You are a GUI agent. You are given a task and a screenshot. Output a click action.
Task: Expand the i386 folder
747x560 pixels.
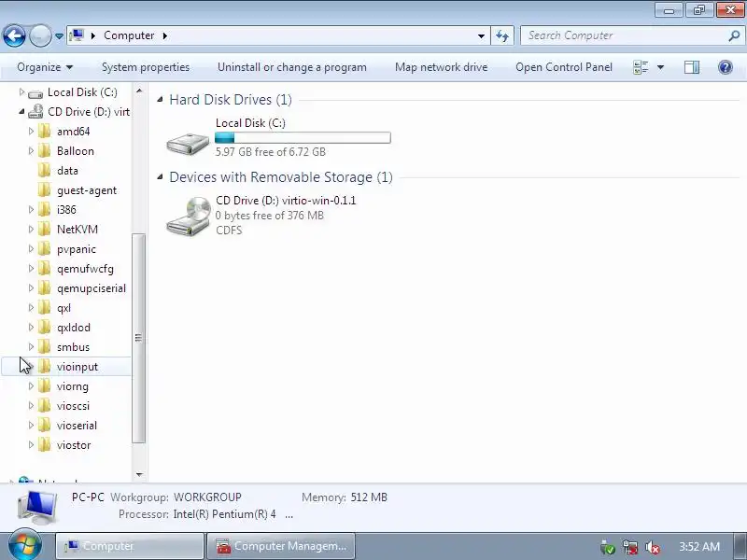tap(31, 209)
